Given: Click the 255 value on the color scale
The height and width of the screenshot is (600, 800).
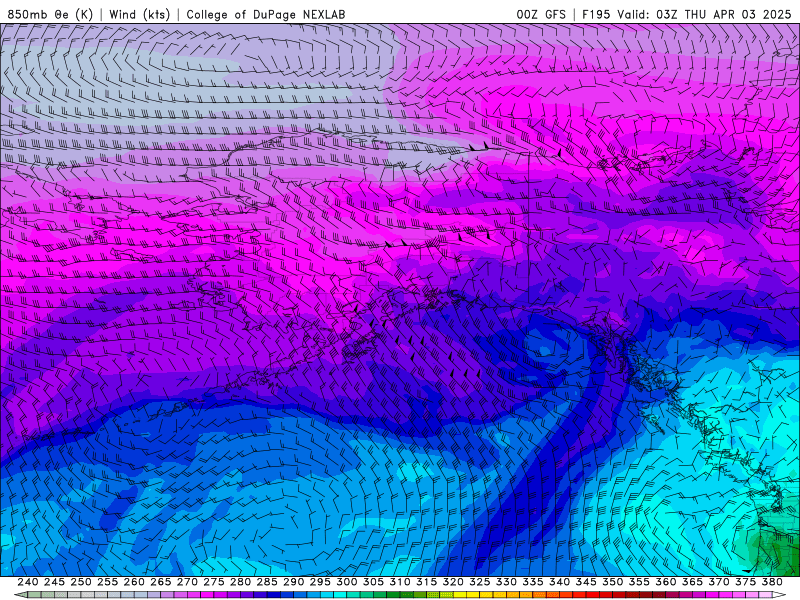Looking at the screenshot, I should pyautogui.click(x=107, y=582).
